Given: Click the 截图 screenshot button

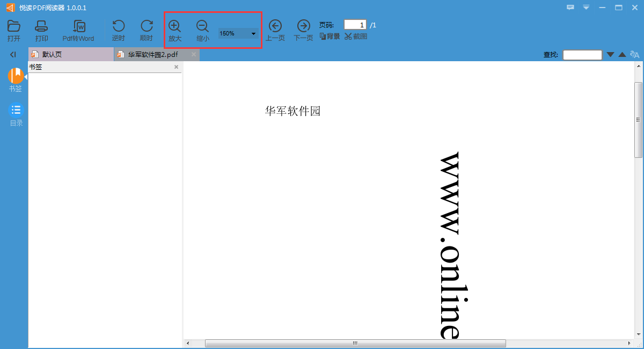Looking at the screenshot, I should click(x=356, y=37).
